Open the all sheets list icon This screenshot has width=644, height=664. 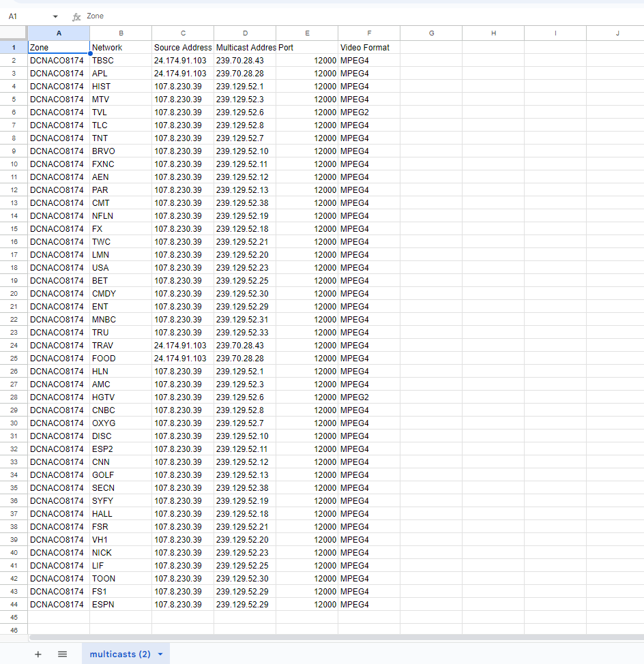pos(62,654)
